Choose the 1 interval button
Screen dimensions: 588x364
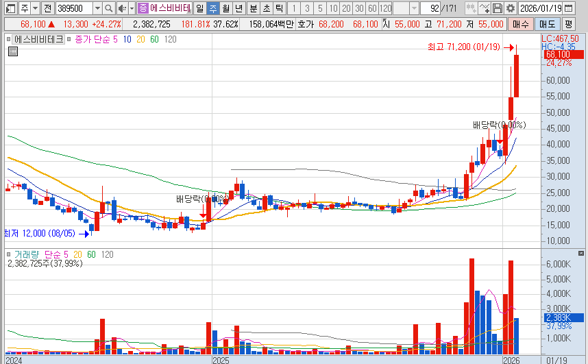pyautogui.click(x=294, y=8)
